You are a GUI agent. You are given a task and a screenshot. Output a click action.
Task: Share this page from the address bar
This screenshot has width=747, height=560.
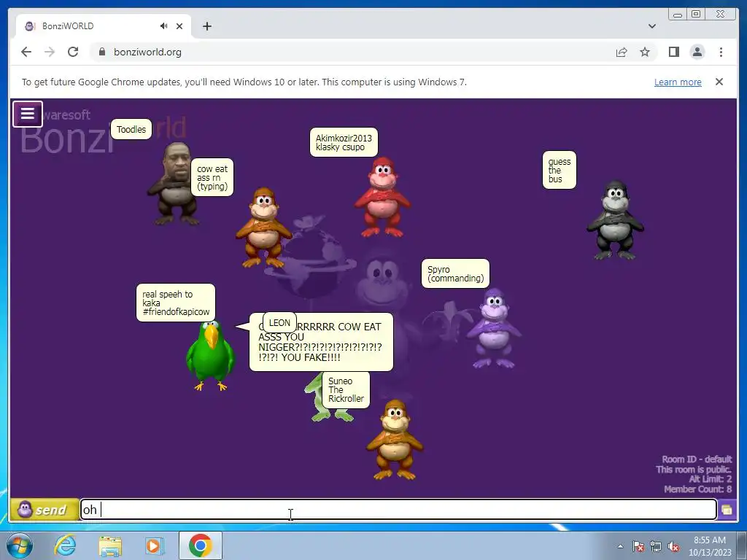(622, 52)
